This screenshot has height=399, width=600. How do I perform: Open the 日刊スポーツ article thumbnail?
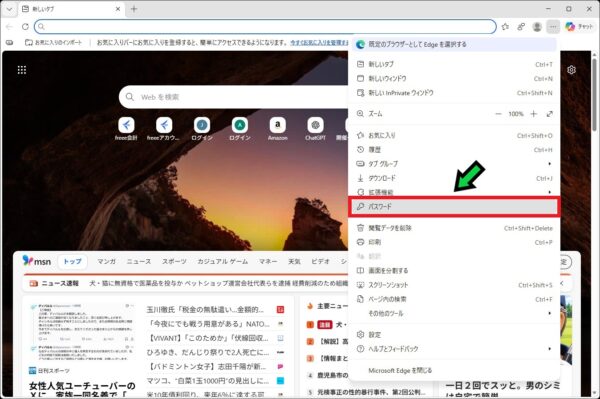[82, 331]
